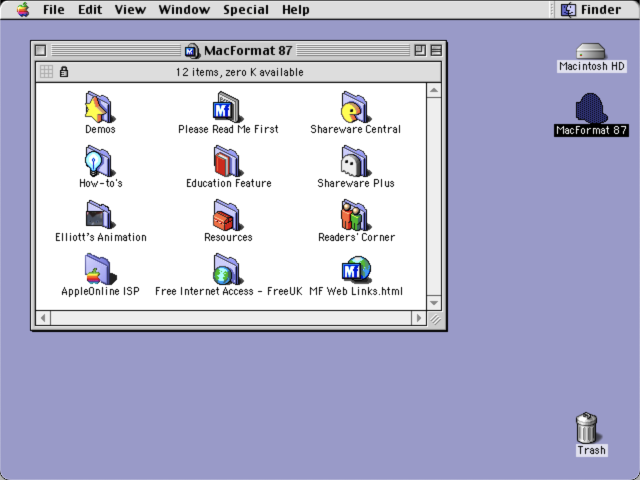Click the vertical scrollbar down arrow
The image size is (640, 480).
(x=434, y=302)
